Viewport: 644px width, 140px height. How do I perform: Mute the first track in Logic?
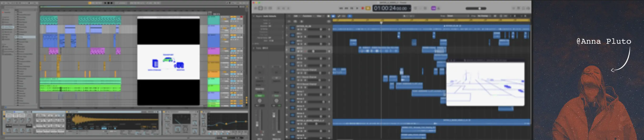[298, 29]
